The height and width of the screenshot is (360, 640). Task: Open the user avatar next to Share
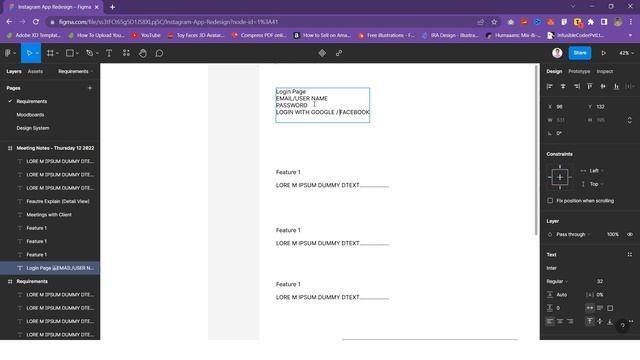557,53
